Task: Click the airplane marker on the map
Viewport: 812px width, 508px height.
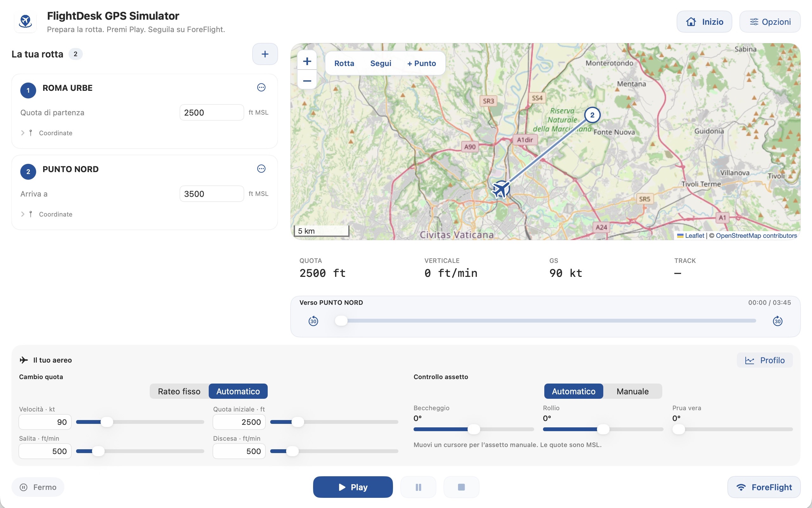Action: (x=501, y=190)
